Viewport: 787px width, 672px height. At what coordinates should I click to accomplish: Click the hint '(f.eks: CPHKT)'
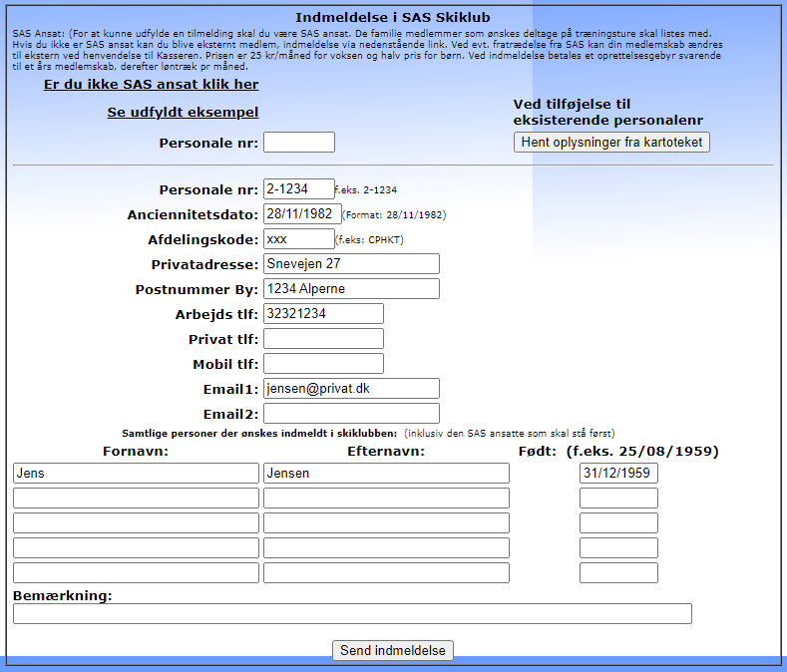pos(369,240)
